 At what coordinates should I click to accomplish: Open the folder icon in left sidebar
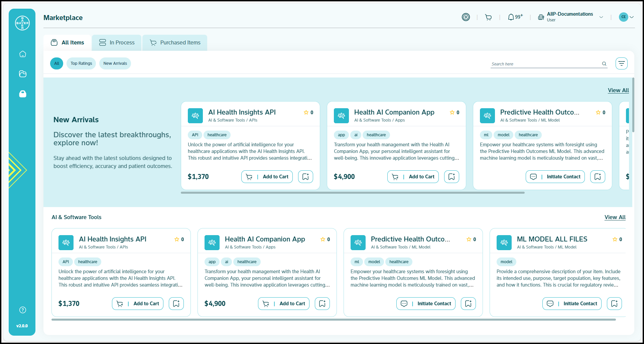(x=23, y=74)
